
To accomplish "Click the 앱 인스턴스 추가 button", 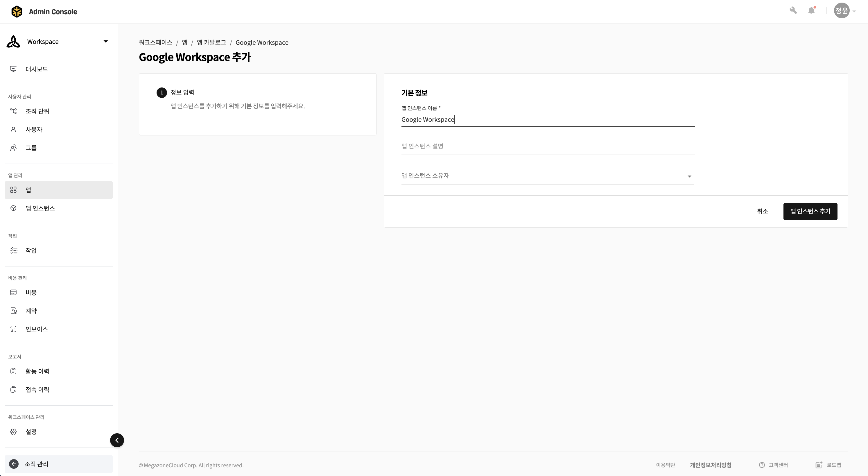I will tap(810, 211).
